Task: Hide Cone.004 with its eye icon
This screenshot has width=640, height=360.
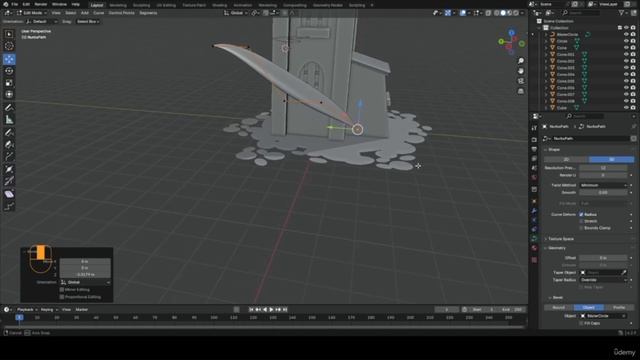Action: 626,75
